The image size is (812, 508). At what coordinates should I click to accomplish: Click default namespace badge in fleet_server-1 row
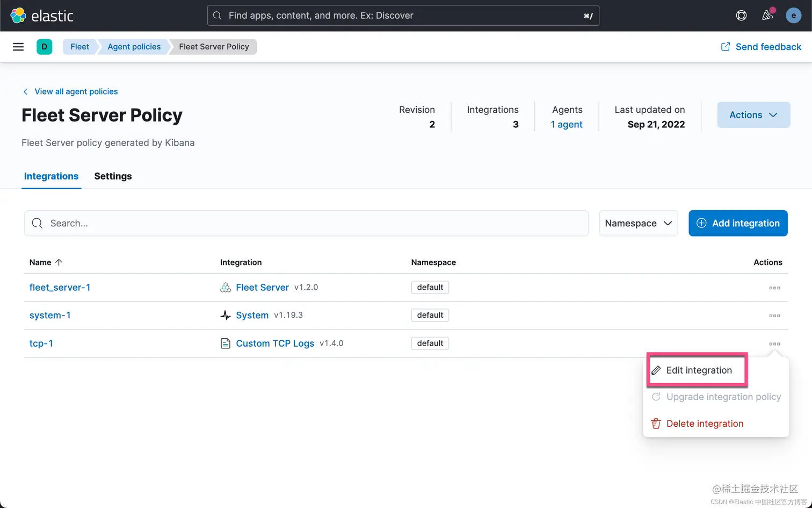click(x=430, y=288)
